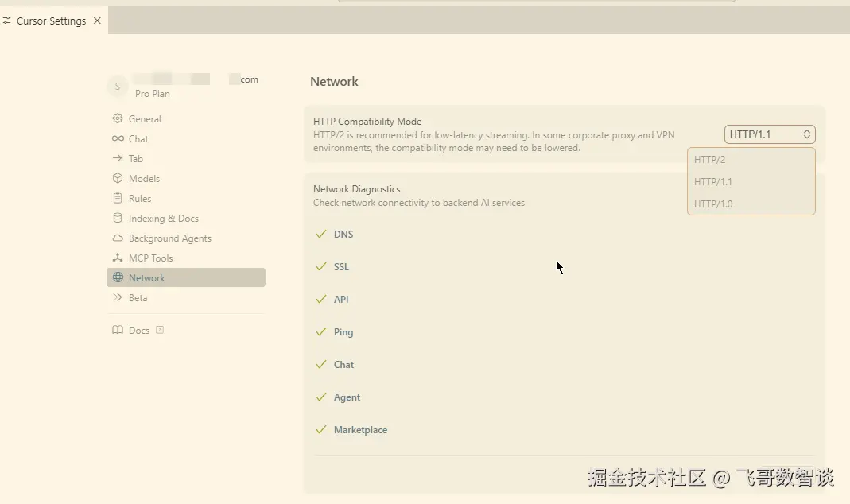This screenshot has height=504, width=850.
Task: Click the Models cube icon
Action: [x=118, y=178]
